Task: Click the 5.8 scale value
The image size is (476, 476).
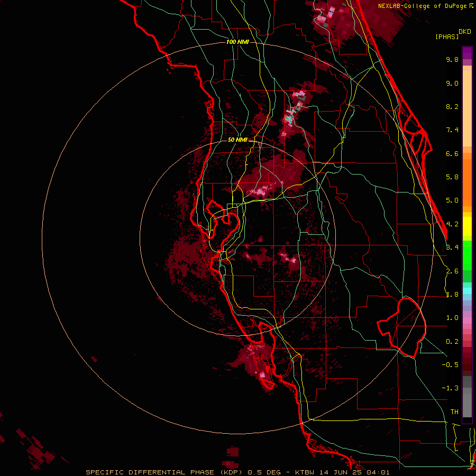Action: pos(452,177)
